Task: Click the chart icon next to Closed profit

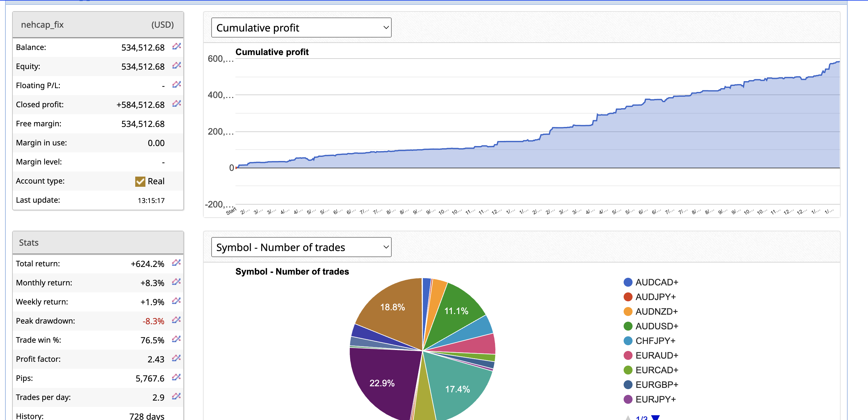Action: click(x=176, y=104)
